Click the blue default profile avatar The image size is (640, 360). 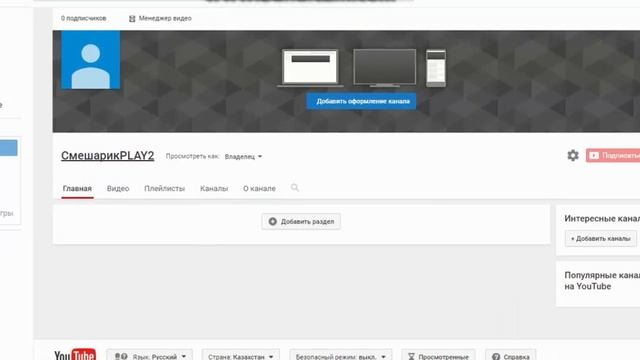[91, 60]
